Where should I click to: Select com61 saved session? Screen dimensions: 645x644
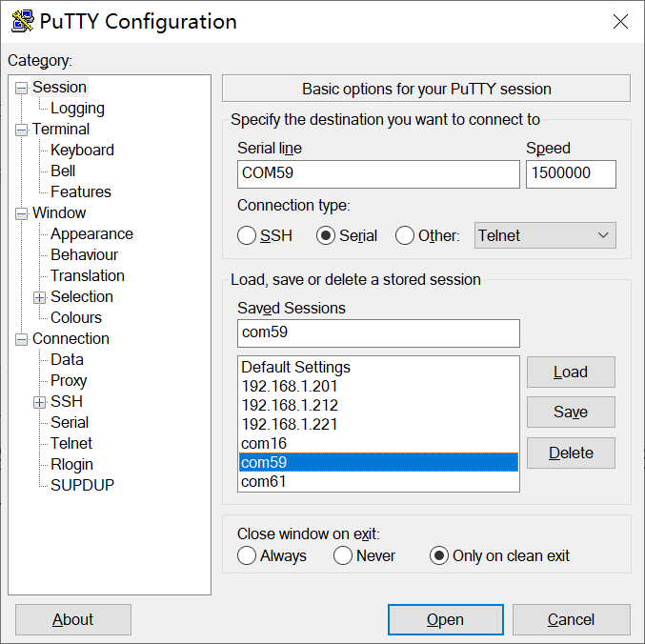pos(378,481)
